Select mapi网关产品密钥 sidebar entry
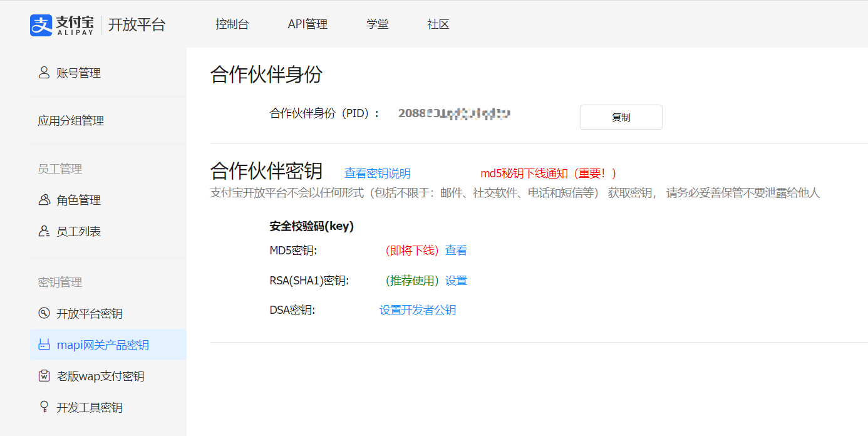868x436 pixels. coord(108,345)
